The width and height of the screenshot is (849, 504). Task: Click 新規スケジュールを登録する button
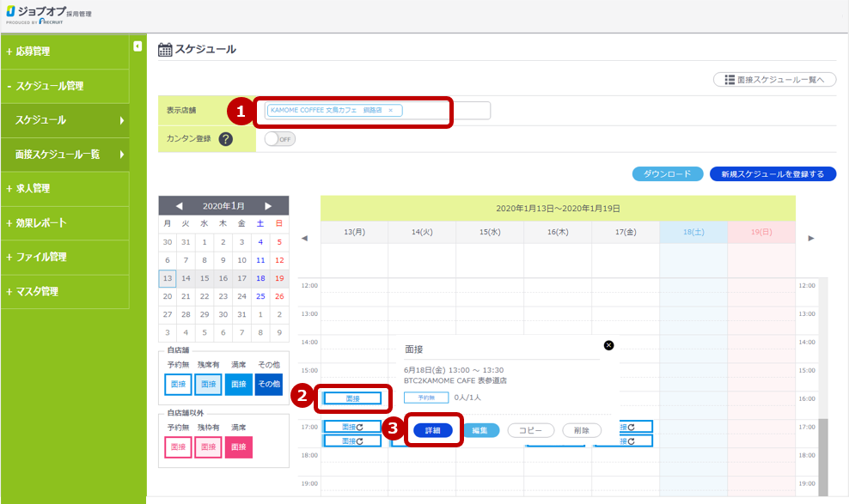click(x=773, y=174)
